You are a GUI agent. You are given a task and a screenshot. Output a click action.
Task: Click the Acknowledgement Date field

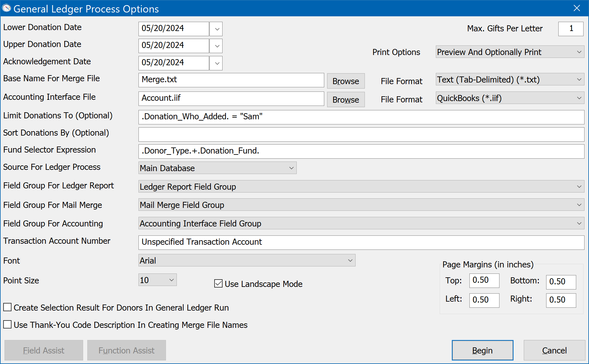click(x=174, y=63)
